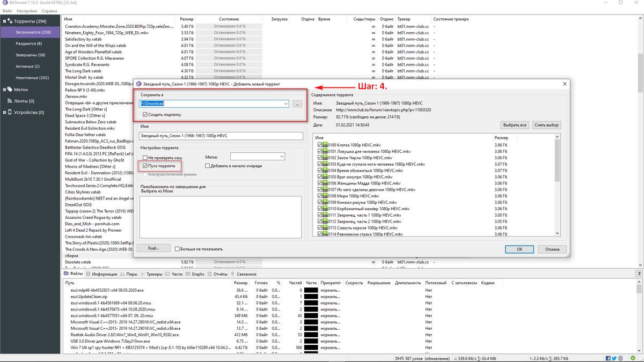Select Раздаются (8) in sidebar
Image resolution: width=644 pixels, height=362 pixels.
click(x=29, y=43)
